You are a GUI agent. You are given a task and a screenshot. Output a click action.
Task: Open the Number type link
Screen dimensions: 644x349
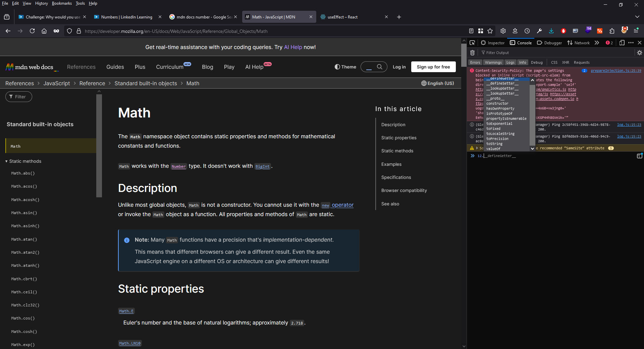click(x=178, y=166)
